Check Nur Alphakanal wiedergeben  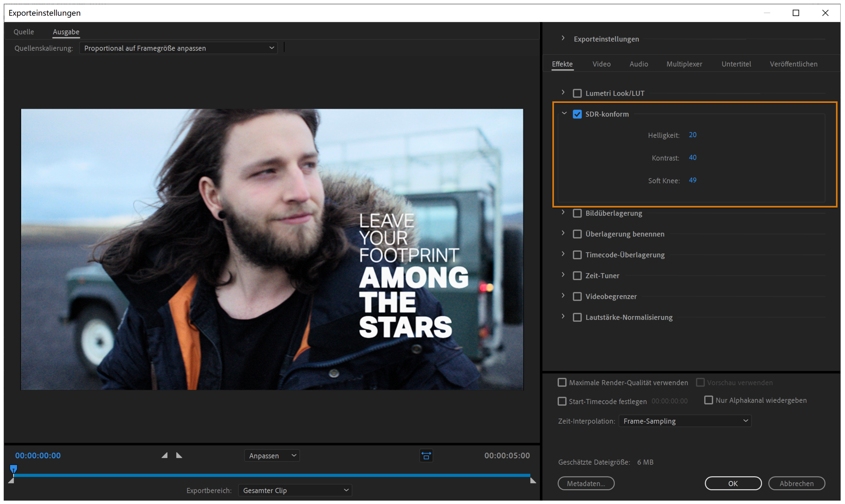click(x=708, y=400)
